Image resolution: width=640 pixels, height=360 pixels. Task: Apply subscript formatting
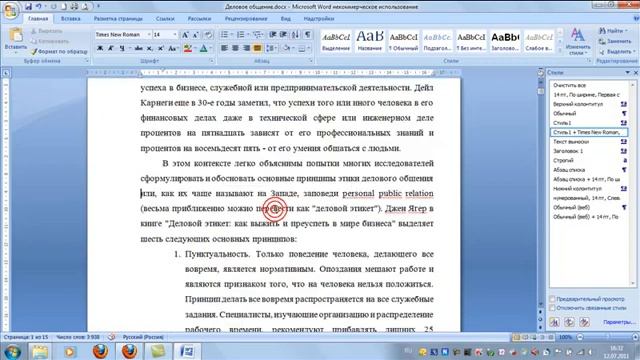click(150, 48)
